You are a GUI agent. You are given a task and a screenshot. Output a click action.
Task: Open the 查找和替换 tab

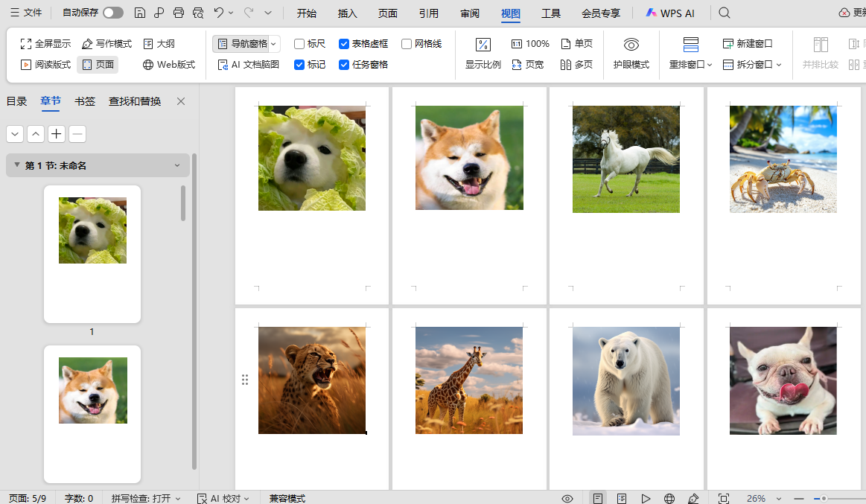pos(135,101)
